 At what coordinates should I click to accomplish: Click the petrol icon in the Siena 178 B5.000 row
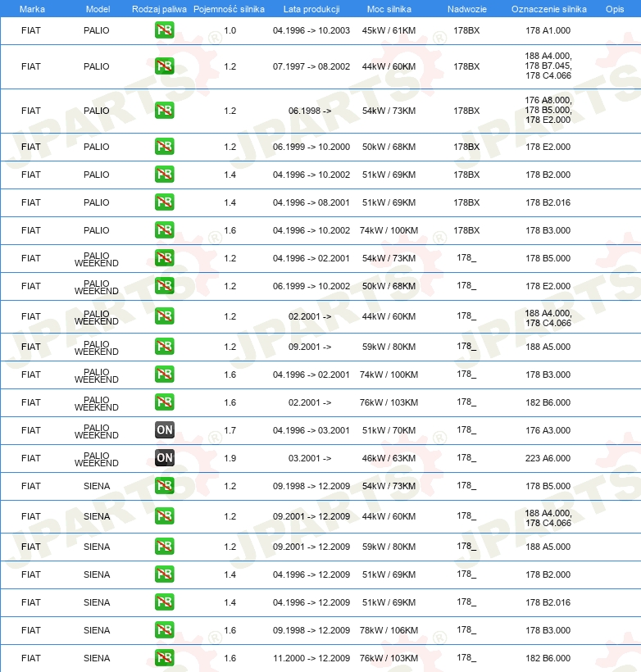click(x=164, y=486)
